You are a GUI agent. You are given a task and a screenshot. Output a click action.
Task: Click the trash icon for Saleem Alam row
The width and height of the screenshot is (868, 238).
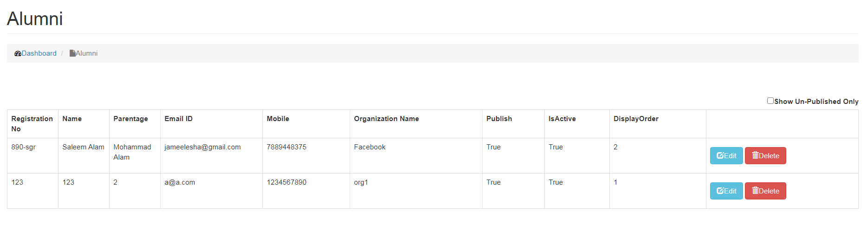[755, 155]
